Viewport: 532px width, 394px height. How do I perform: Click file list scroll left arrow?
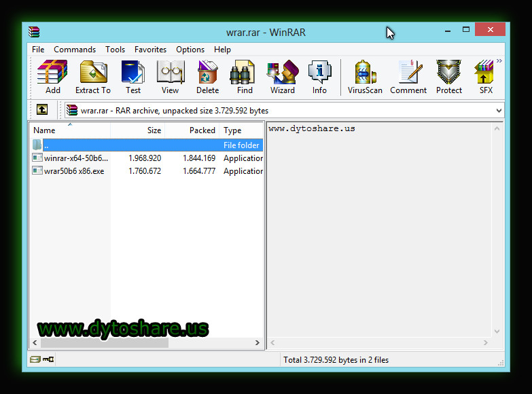click(x=35, y=343)
